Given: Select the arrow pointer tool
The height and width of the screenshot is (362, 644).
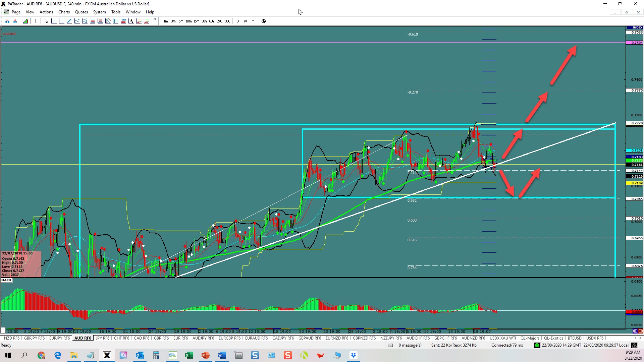Looking at the screenshot, I should (x=46, y=21).
